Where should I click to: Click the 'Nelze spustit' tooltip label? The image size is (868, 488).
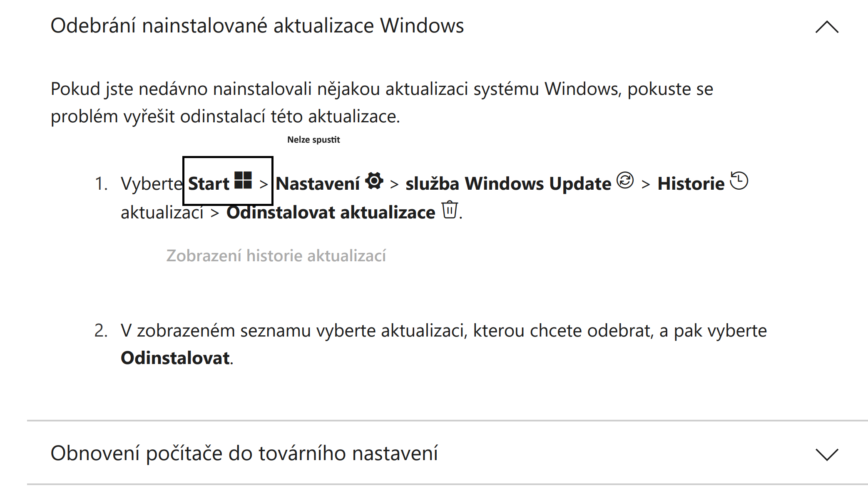pyautogui.click(x=313, y=140)
